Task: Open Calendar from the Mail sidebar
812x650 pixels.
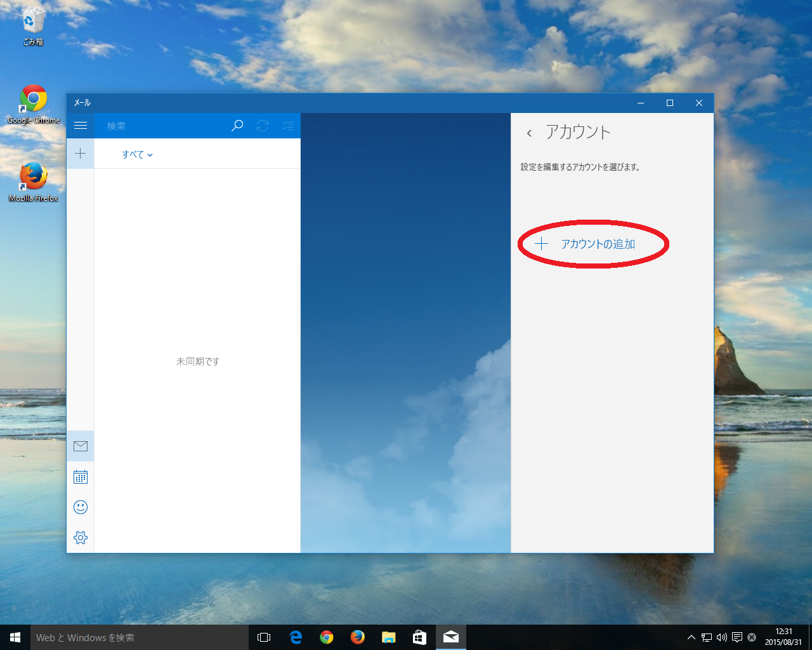Action: point(81,477)
